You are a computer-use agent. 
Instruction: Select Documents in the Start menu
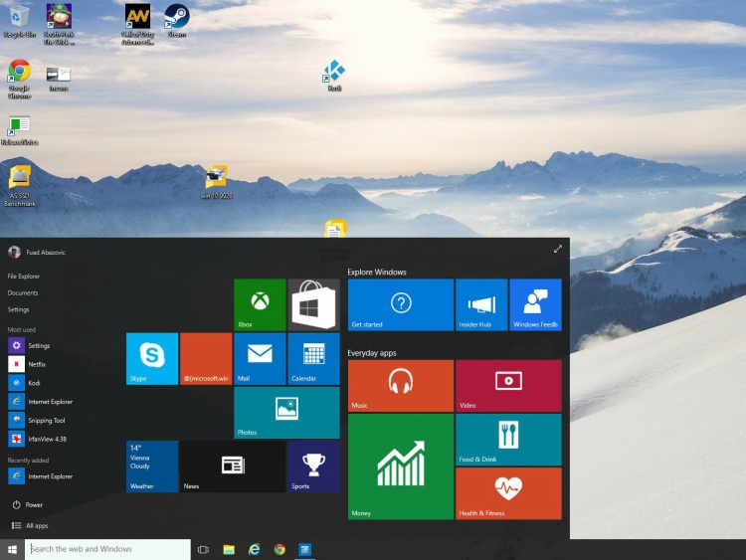point(23,292)
